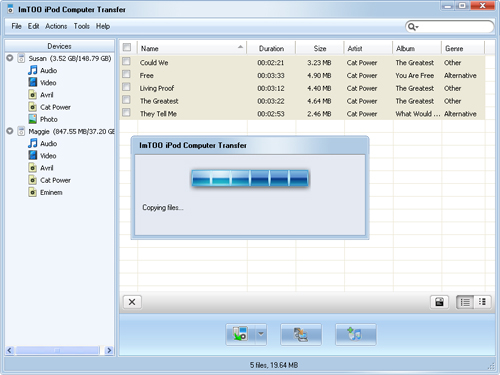Viewport: 500px width, 375px height.
Task: Open the copy-to-computer dropdown arrow
Action: coord(261,334)
